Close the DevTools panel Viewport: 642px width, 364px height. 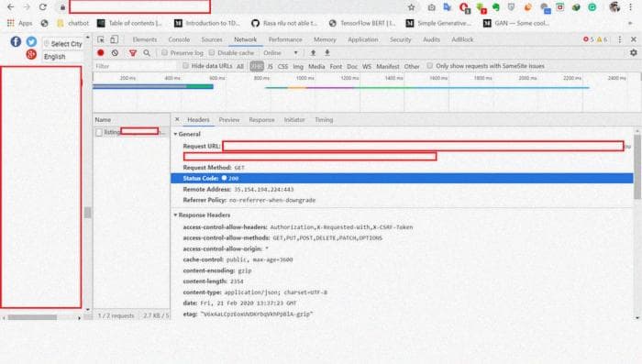pyautogui.click(x=634, y=39)
